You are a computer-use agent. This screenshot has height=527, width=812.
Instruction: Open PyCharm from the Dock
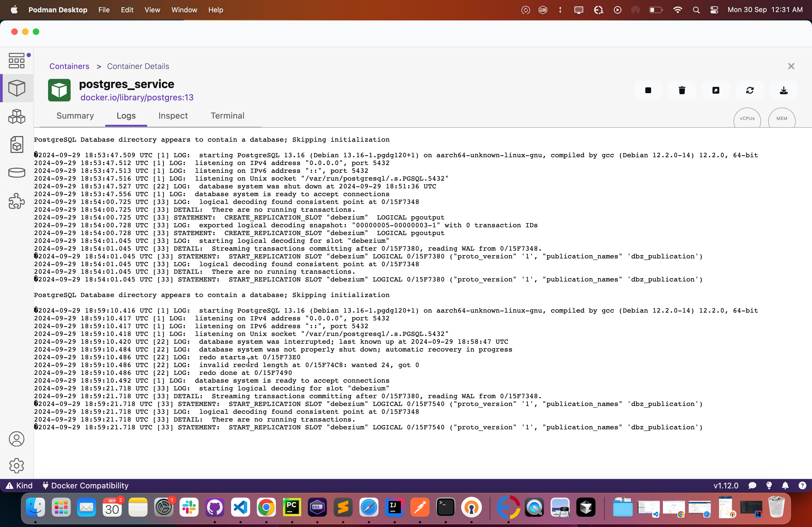point(292,508)
